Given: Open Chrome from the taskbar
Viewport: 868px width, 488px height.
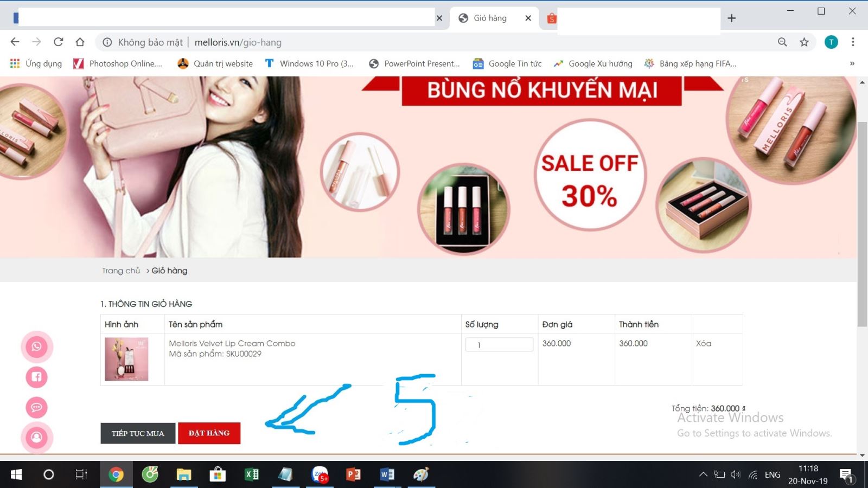Looking at the screenshot, I should (116, 475).
